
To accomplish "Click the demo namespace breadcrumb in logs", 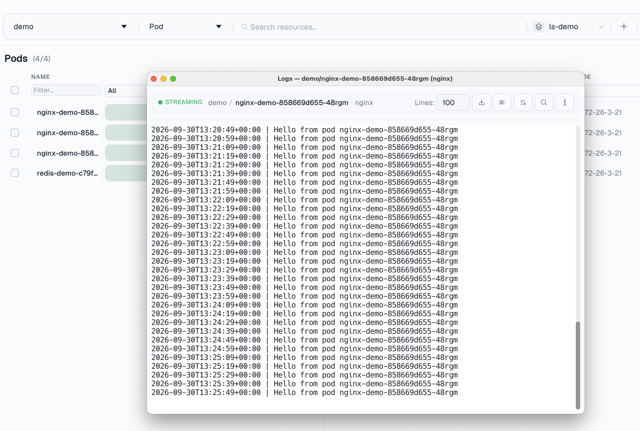I will click(217, 102).
